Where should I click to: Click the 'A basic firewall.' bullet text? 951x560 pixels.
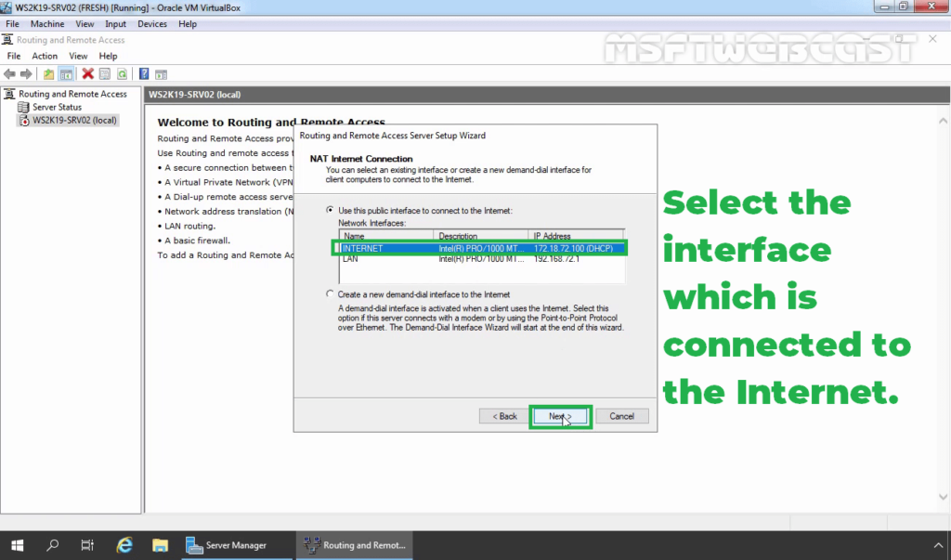197,241
